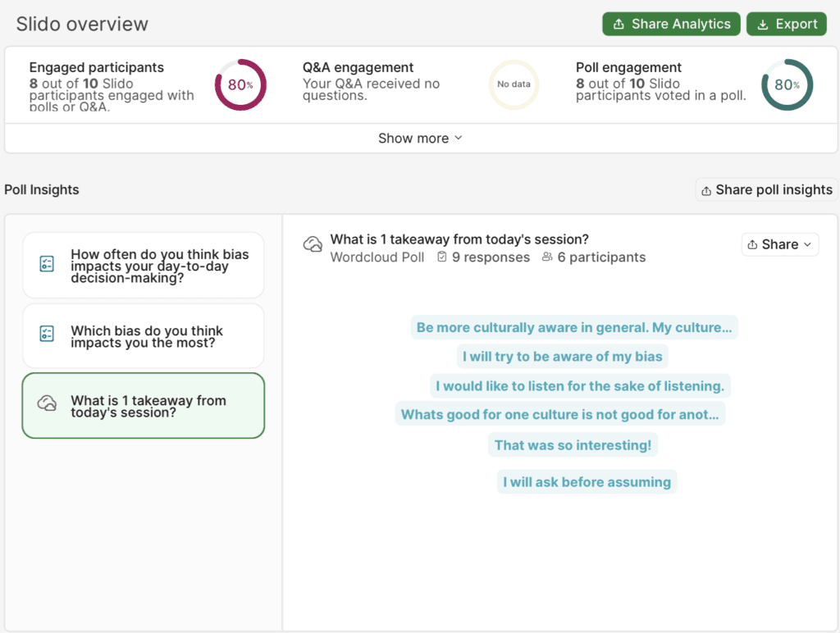The height and width of the screenshot is (633, 840).
Task: Open the Share dropdown on the wordcloud poll
Action: tap(779, 244)
